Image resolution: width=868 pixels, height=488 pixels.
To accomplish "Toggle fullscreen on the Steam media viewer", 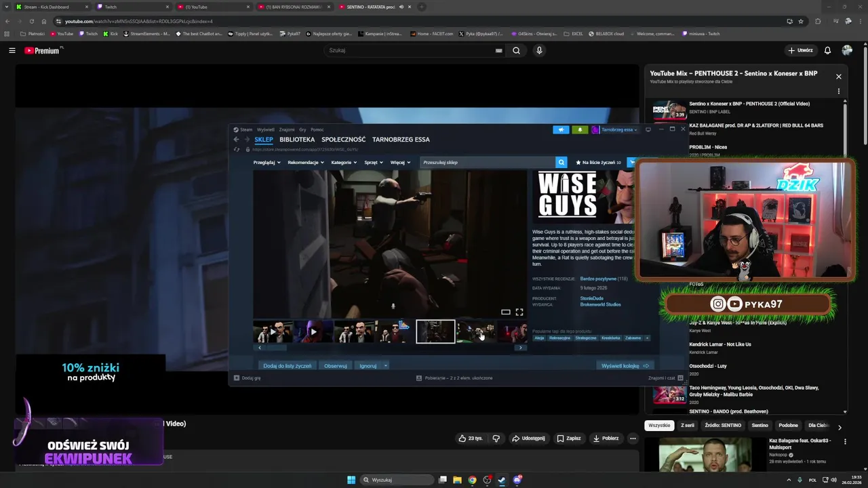I will [519, 312].
